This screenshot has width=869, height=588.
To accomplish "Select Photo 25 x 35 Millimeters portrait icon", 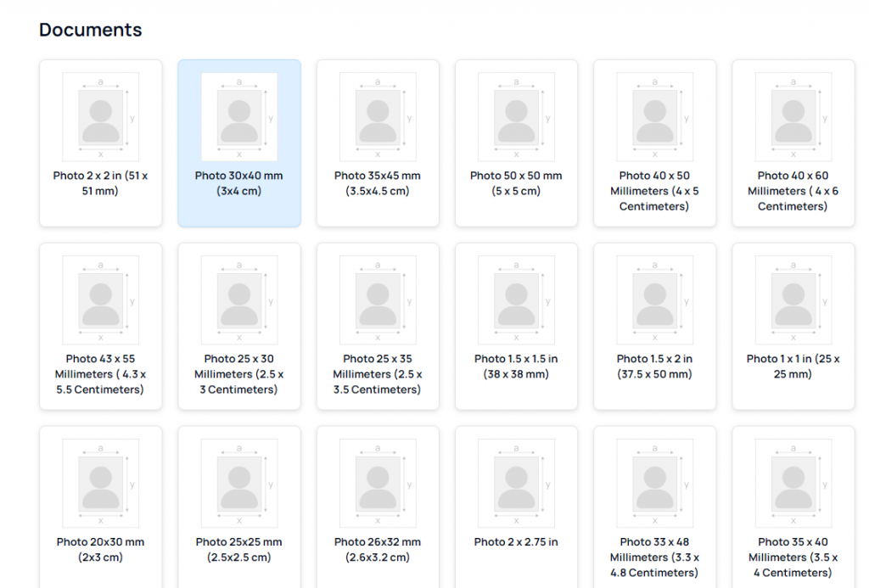I will coord(378,300).
